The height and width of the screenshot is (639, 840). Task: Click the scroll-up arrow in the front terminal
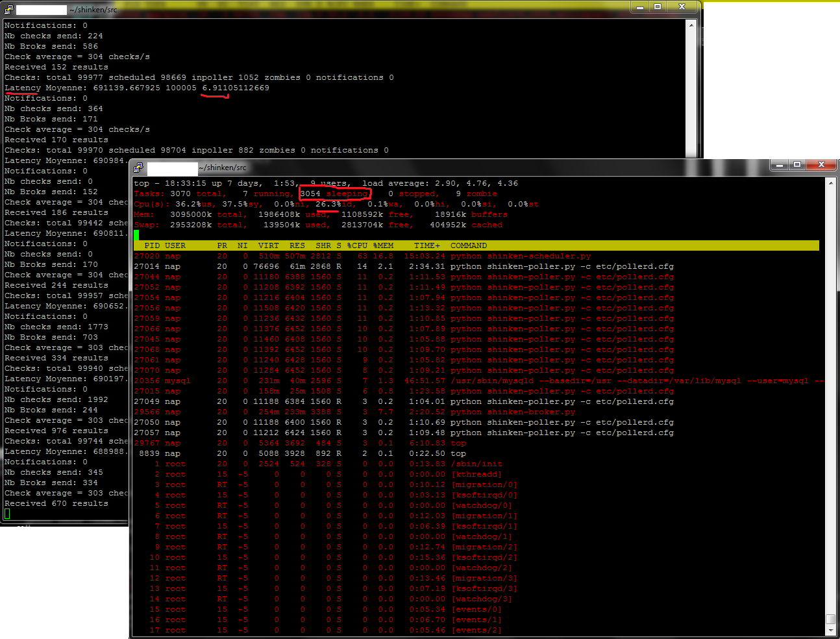pyautogui.click(x=830, y=183)
